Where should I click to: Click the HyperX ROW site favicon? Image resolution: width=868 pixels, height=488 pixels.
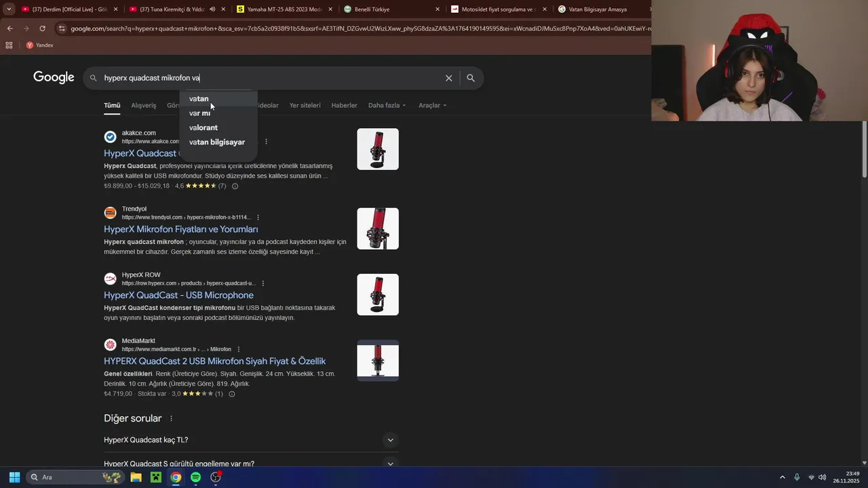click(110, 279)
